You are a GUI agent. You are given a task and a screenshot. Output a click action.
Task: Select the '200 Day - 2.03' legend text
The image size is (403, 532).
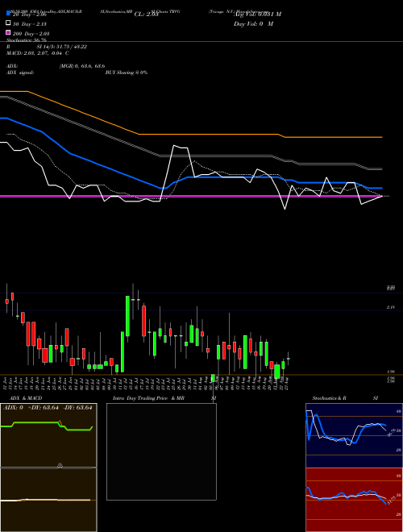31,34
